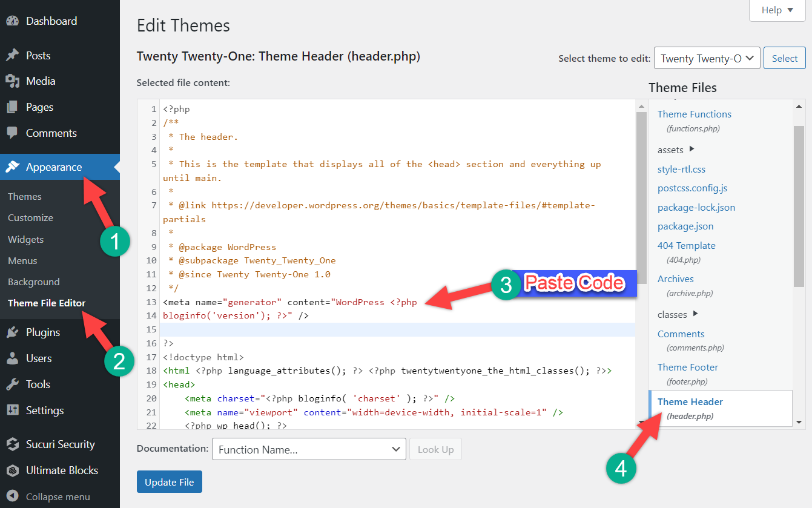Expand the classes folder
The image size is (812, 508).
tap(696, 314)
